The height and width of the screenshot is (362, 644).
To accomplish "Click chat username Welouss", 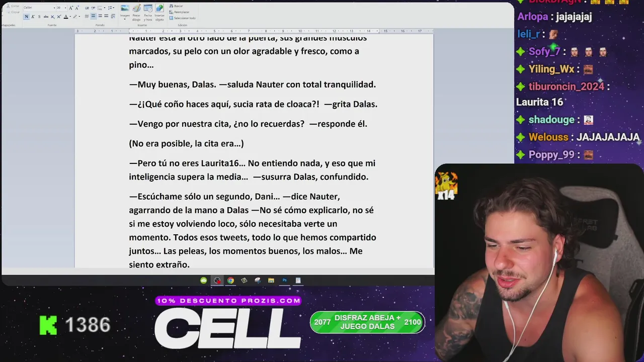I will click(x=548, y=137).
